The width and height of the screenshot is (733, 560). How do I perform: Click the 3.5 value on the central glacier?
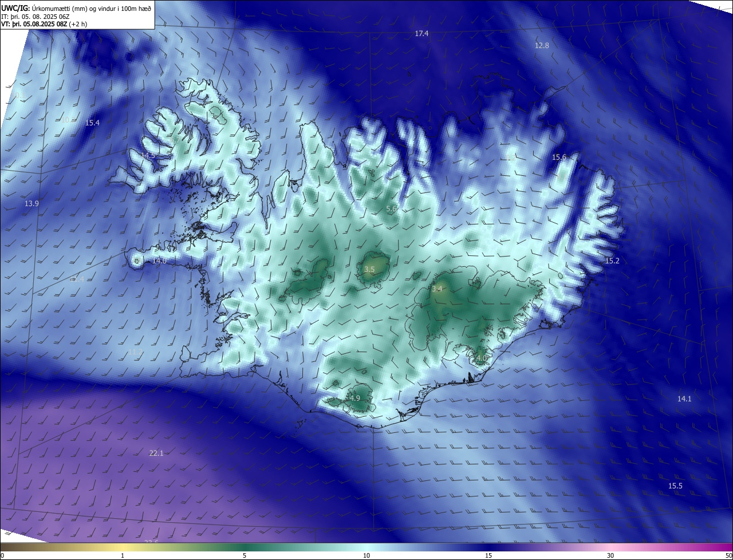click(x=369, y=270)
